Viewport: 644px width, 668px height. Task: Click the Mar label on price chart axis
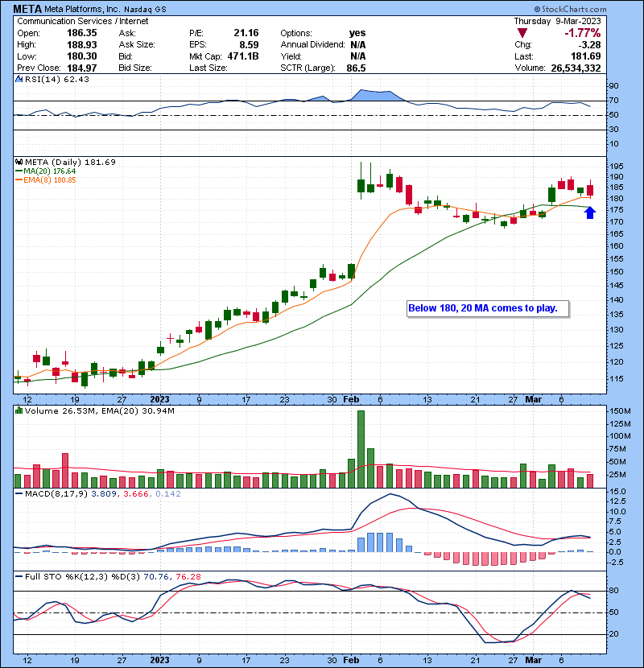(x=533, y=400)
